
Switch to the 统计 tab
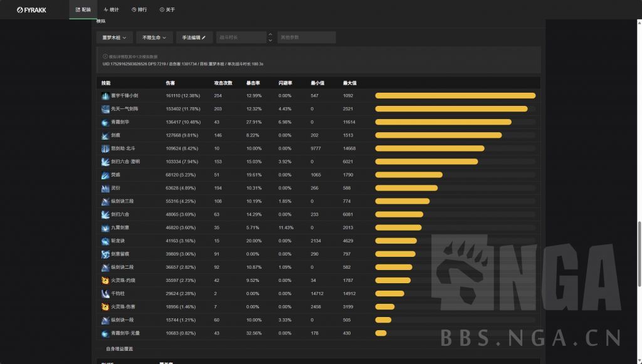click(x=111, y=10)
